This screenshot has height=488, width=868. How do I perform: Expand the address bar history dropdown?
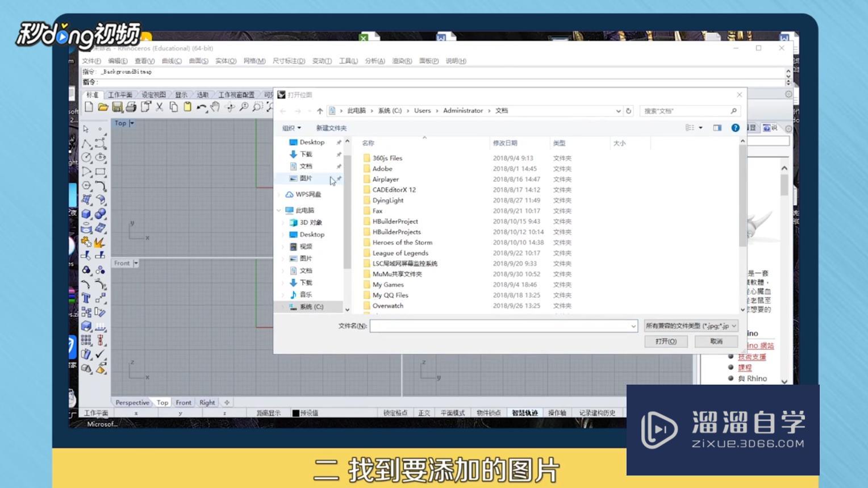pyautogui.click(x=618, y=111)
